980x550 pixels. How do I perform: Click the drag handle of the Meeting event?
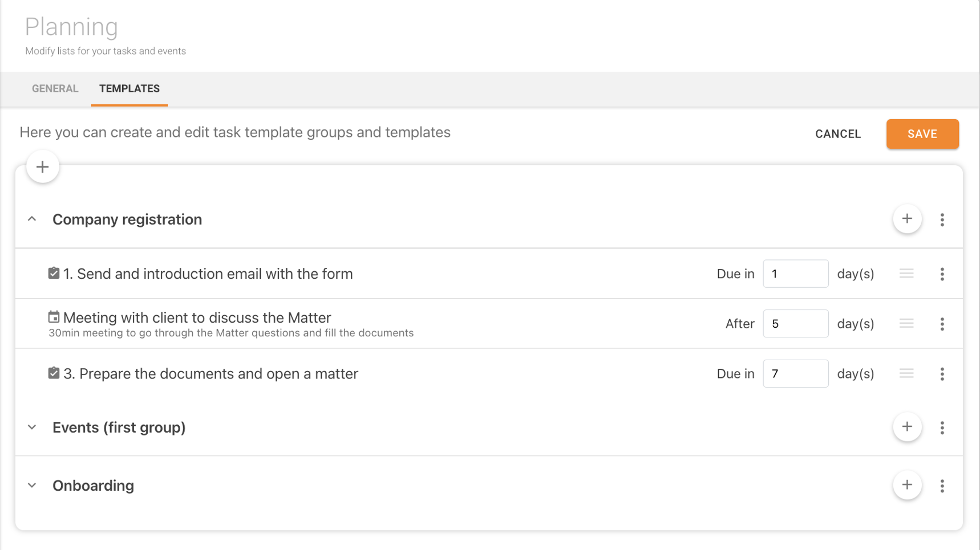tap(906, 323)
